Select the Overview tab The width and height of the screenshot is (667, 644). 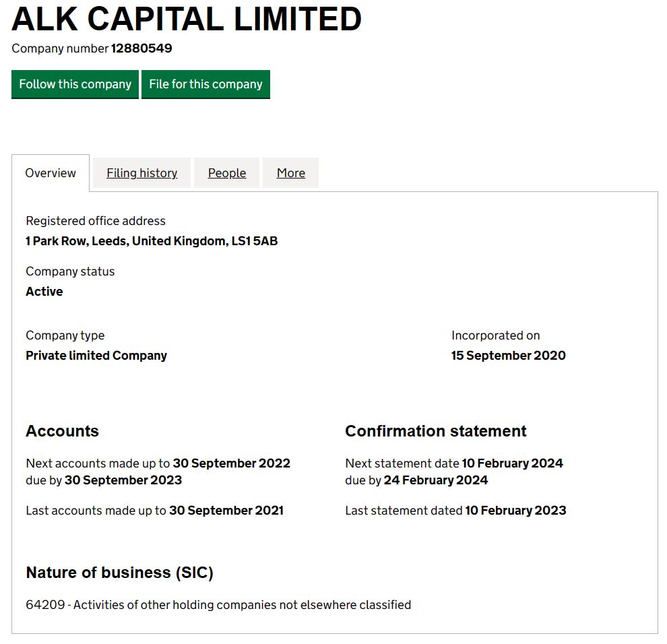(51, 173)
